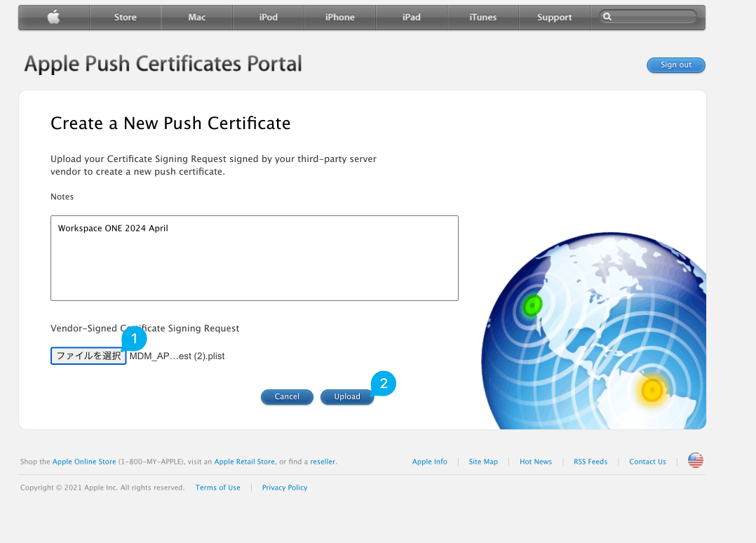Open the Support navigation item
Image resolution: width=756 pixels, height=543 pixels.
555,18
